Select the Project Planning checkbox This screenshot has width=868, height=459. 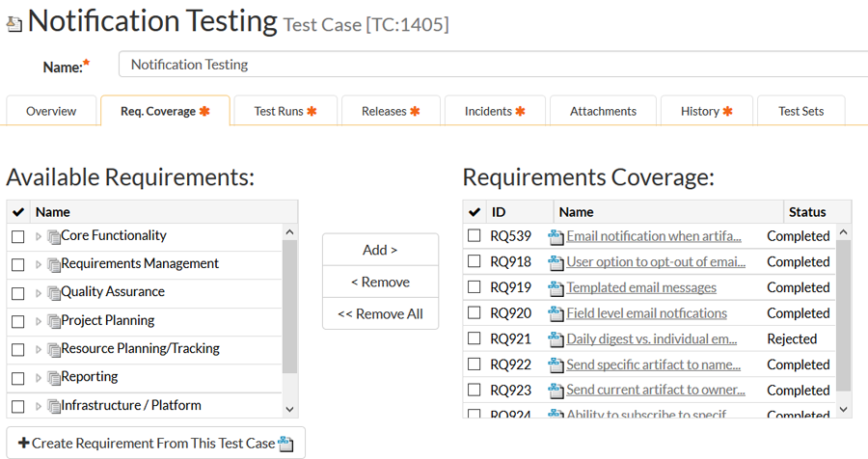(17, 321)
